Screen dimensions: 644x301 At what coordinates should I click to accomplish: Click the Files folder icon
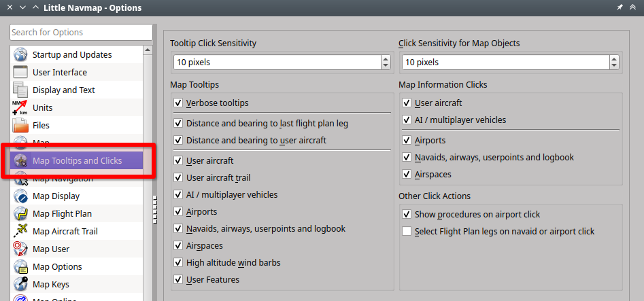[x=20, y=125]
